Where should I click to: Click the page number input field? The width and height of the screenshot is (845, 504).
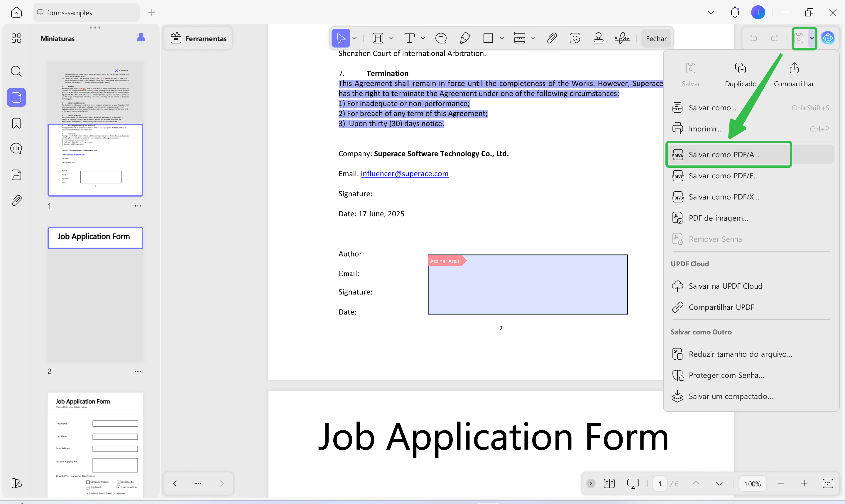point(660,484)
